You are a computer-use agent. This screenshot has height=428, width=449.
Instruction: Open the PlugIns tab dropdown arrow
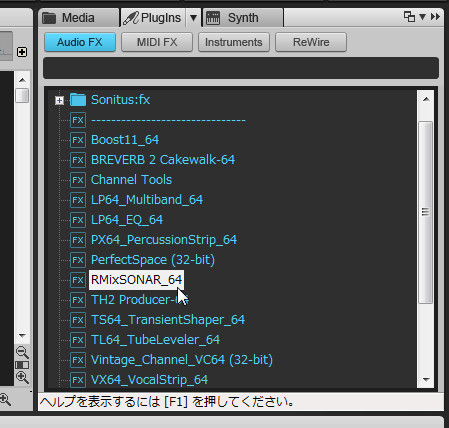(193, 17)
